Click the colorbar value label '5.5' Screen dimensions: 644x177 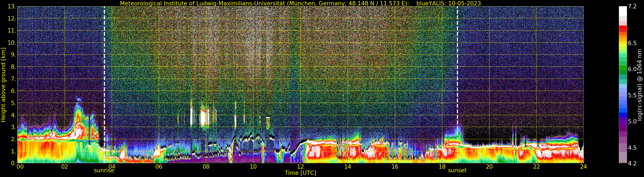(632, 95)
